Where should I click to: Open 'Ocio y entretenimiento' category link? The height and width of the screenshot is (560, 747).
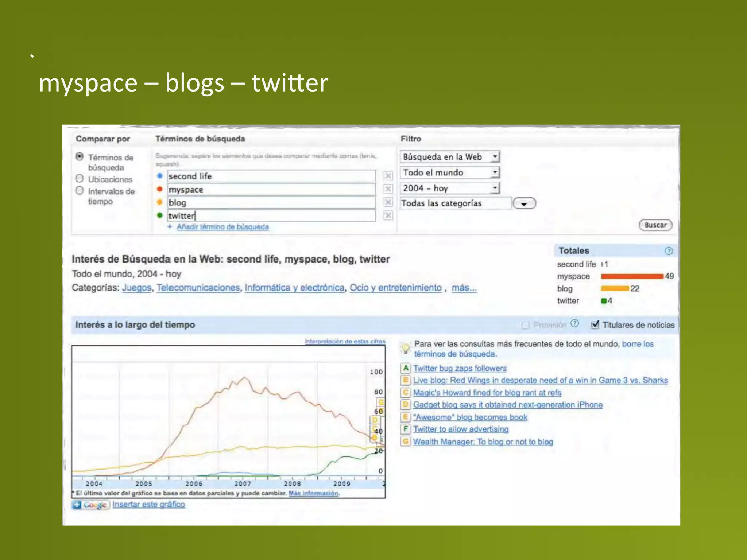click(x=396, y=288)
